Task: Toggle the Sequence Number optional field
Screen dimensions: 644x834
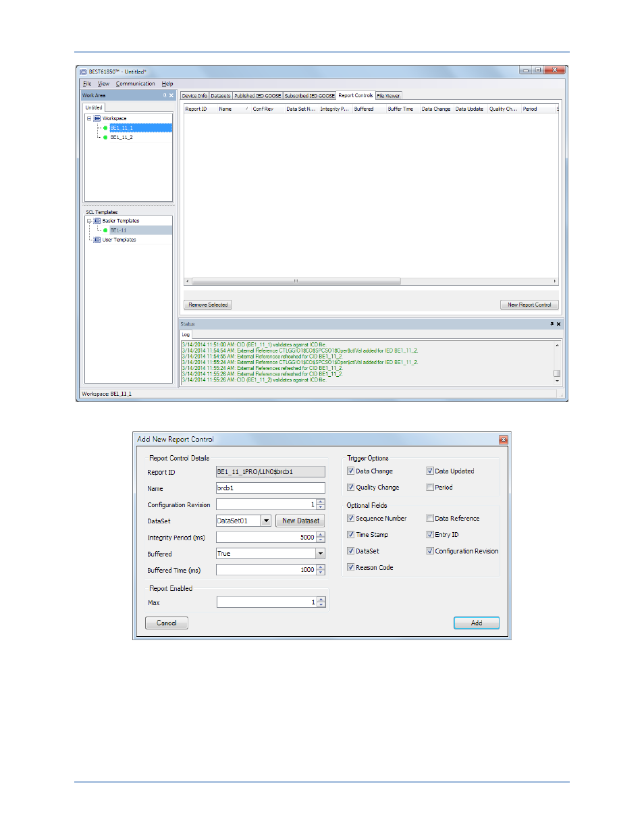Action: (350, 518)
